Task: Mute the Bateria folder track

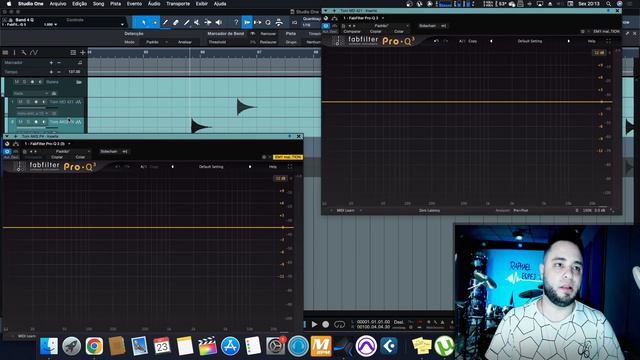Action: coord(17,82)
